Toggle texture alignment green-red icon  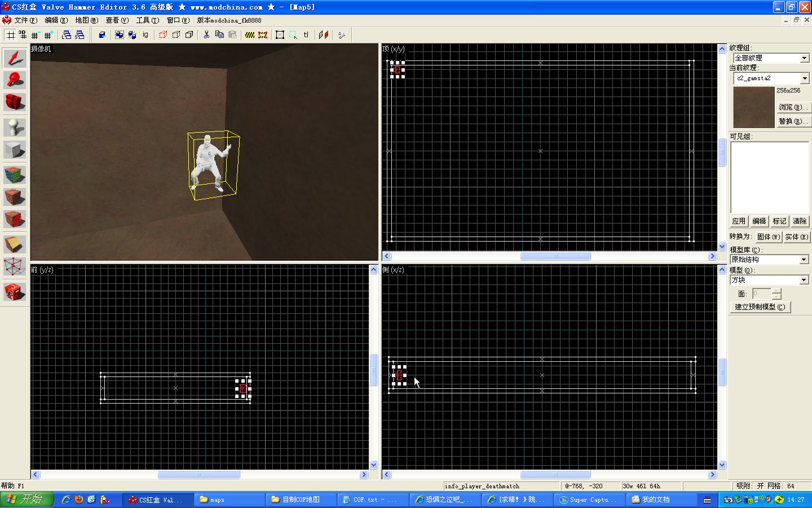324,35
